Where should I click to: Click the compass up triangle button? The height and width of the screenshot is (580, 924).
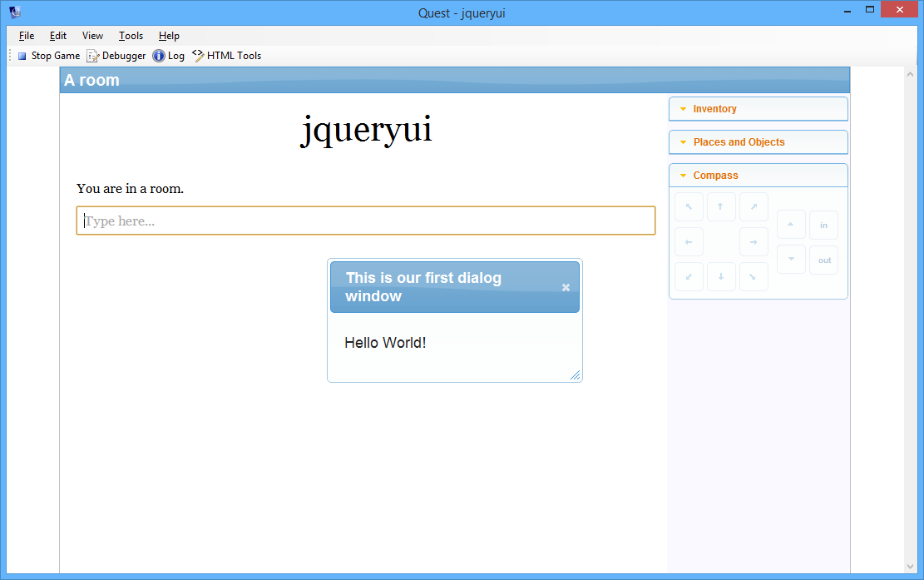point(791,225)
